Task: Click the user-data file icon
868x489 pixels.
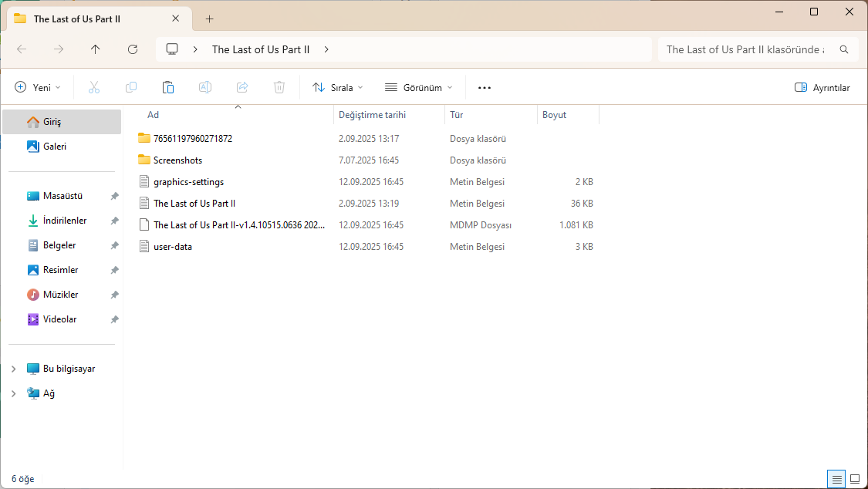Action: pos(144,246)
